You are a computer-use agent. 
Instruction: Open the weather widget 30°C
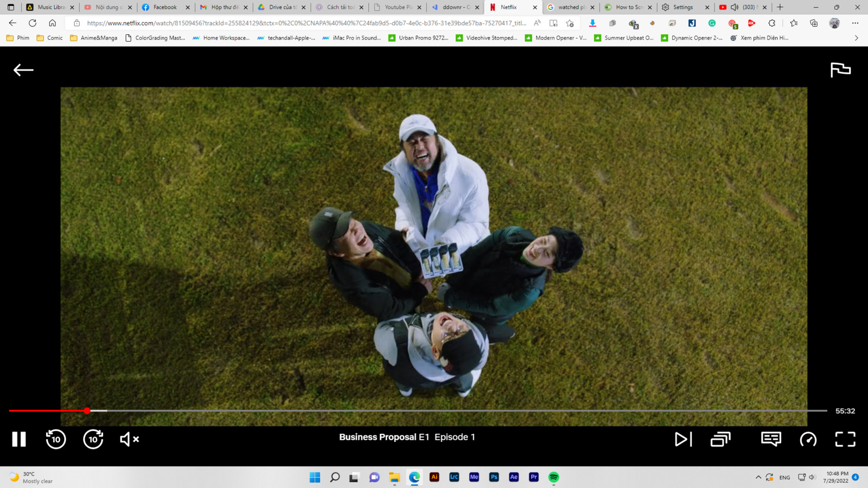pos(31,477)
